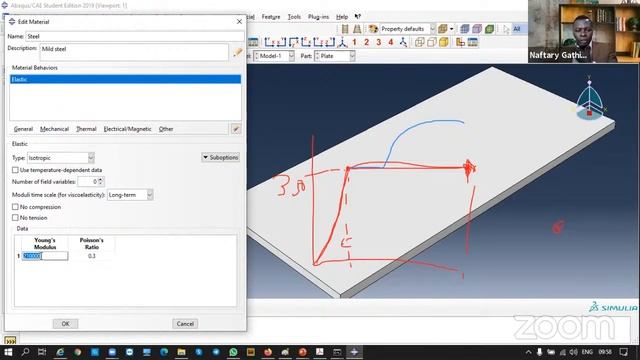Screen dimensions: 640x360
Task: Open the Moduli time scale Long-term dropdown
Action: pos(130,195)
